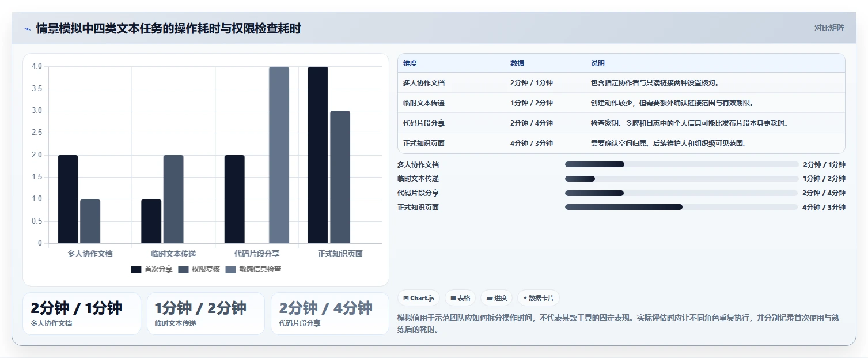Click the 首次分享 bar for 多人协作文档
Screen dimensions: 868x358
pyautogui.click(x=68, y=199)
